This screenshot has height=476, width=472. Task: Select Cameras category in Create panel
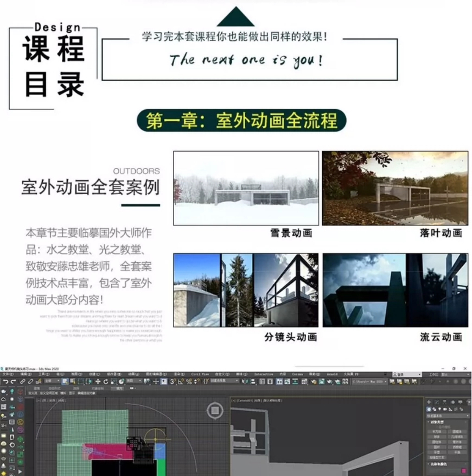(x=445, y=409)
